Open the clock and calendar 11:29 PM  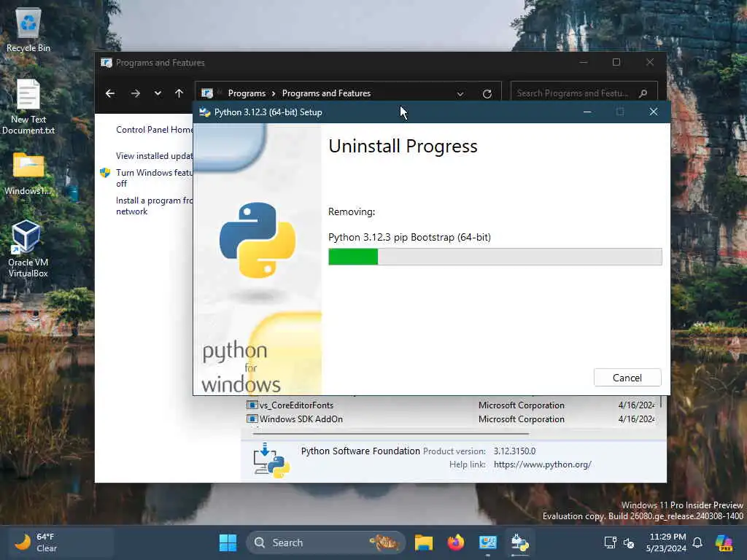[666, 542]
